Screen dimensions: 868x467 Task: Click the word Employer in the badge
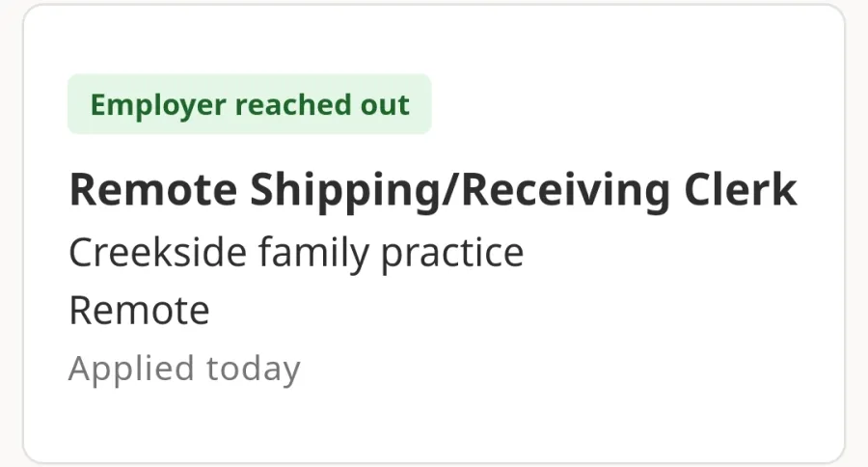tap(158, 105)
